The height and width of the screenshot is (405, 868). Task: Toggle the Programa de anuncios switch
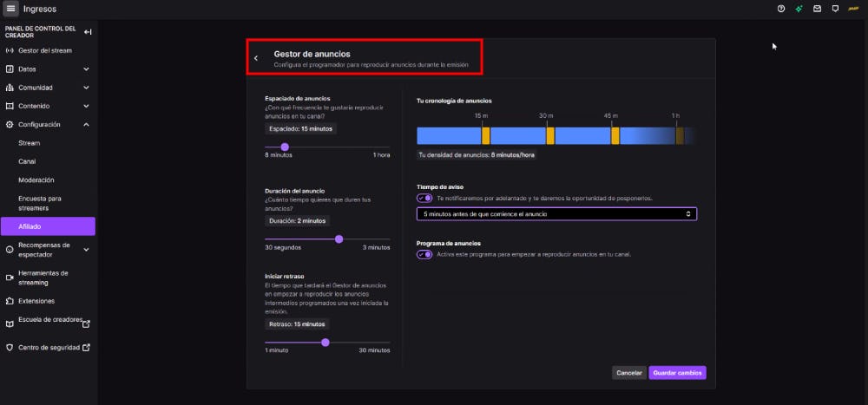(x=424, y=254)
